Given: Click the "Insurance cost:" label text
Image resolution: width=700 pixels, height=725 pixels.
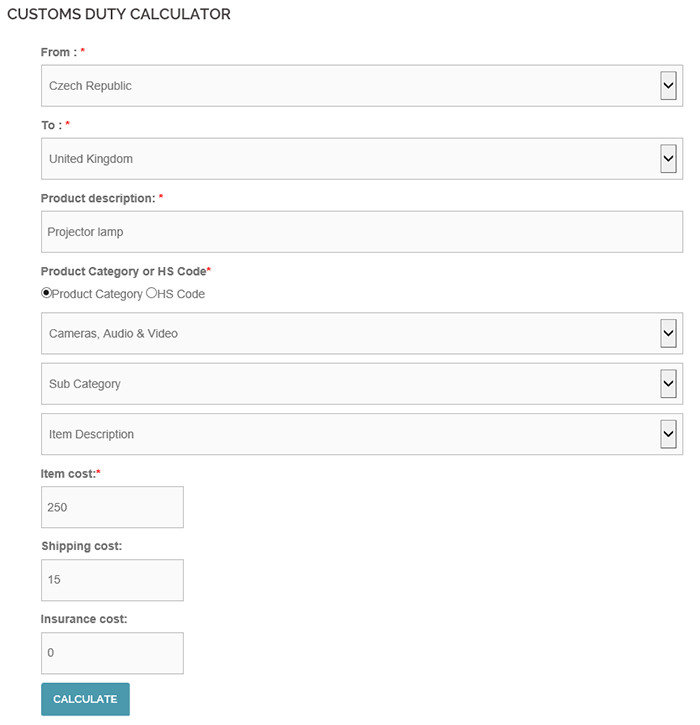Looking at the screenshot, I should [84, 619].
